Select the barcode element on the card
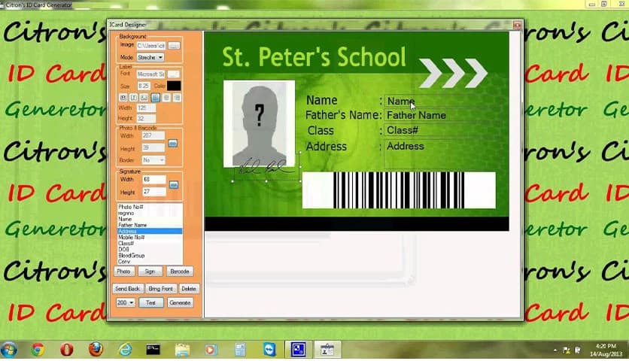629x364 pixels. tap(399, 190)
